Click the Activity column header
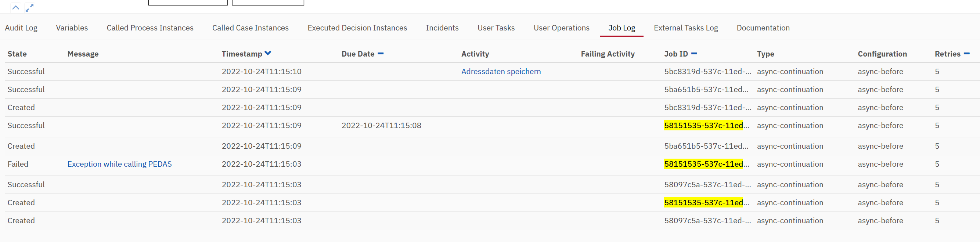This screenshot has width=980, height=242. 475,54
